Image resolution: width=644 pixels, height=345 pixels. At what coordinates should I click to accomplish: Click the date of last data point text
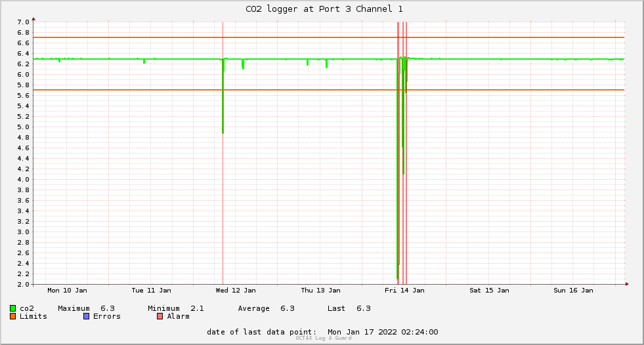coord(322,332)
